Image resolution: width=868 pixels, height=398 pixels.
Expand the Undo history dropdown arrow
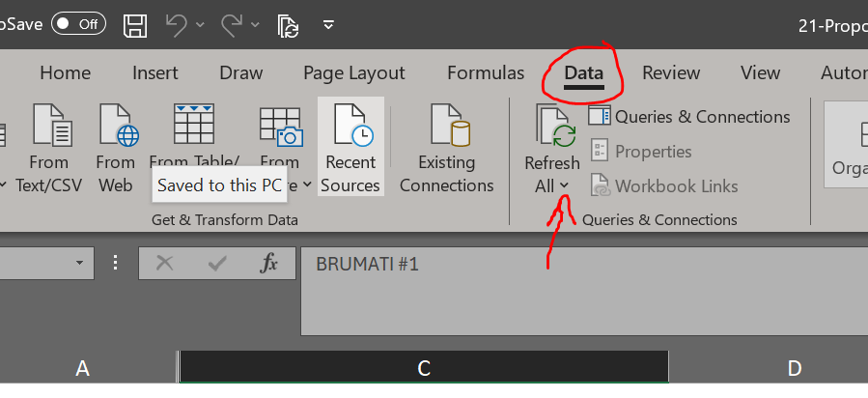pos(200,24)
